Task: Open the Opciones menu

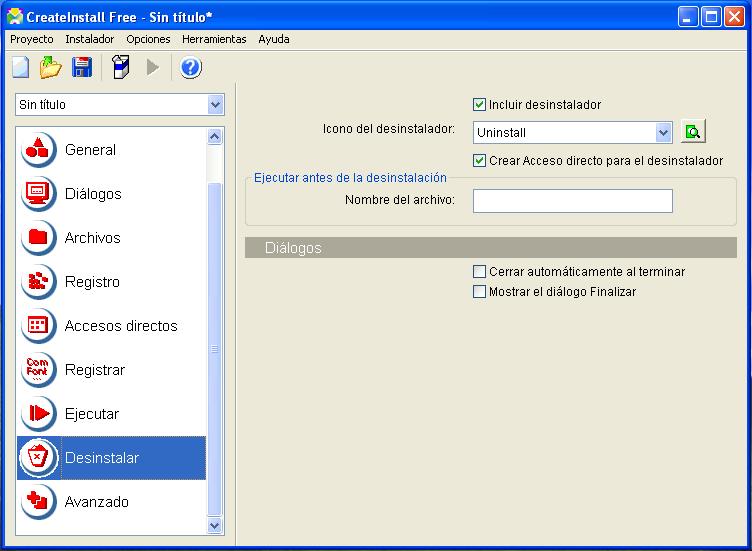Action: point(148,39)
